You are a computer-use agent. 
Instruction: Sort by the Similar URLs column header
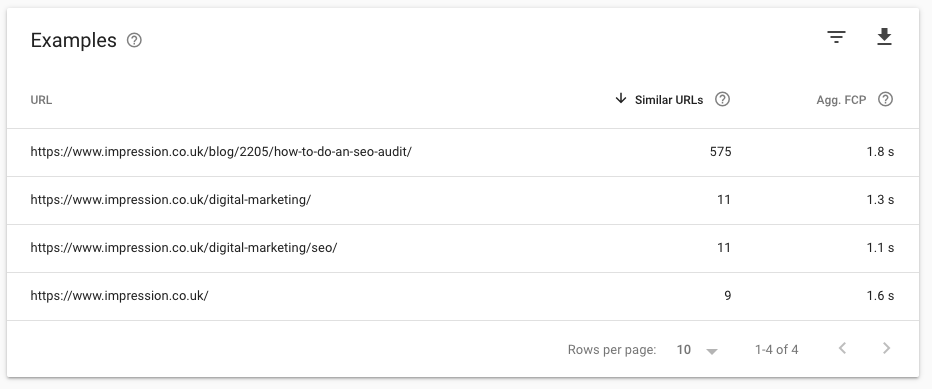click(669, 100)
